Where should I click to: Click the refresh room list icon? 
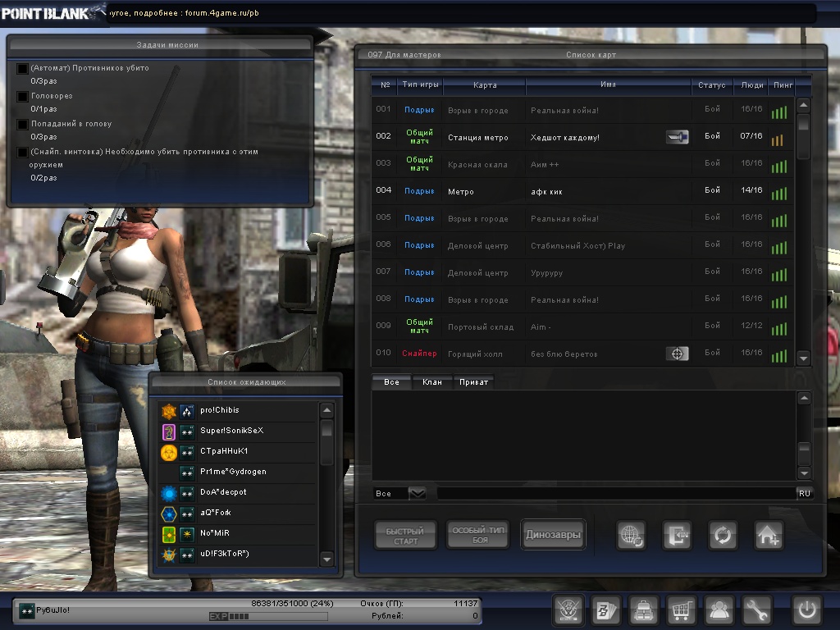[723, 536]
